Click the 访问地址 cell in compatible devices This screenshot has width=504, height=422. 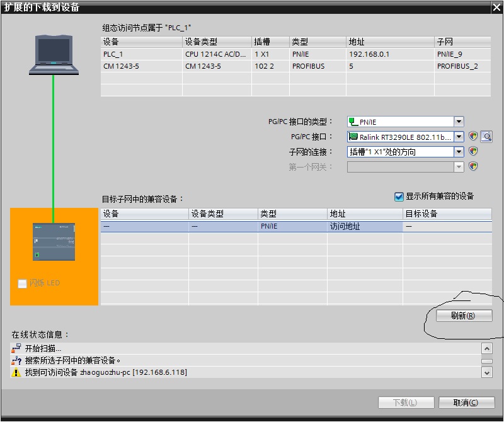365,226
